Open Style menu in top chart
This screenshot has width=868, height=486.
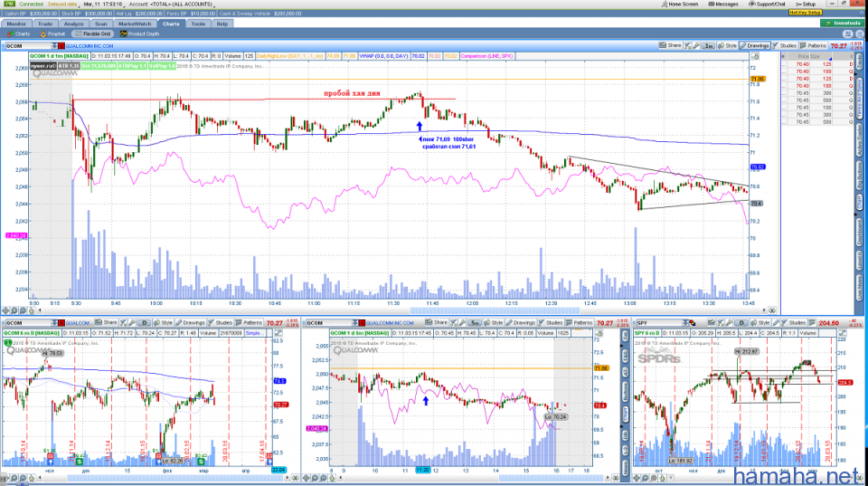click(727, 45)
